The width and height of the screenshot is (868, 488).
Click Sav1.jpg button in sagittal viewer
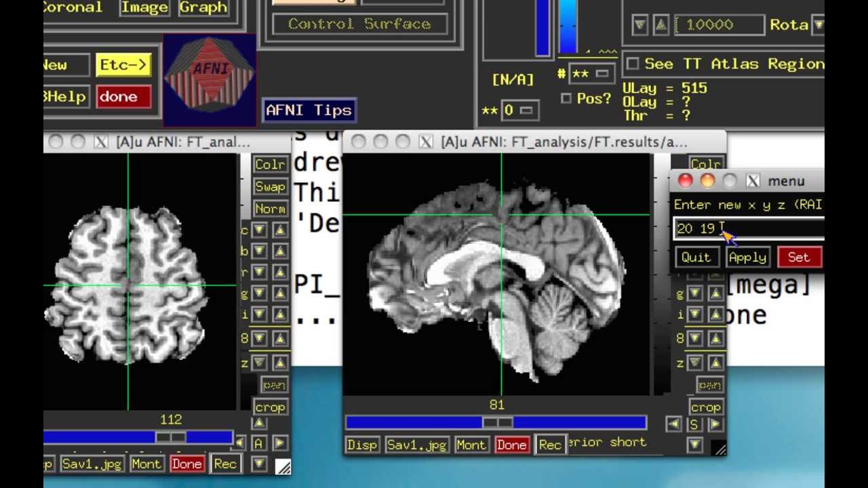point(417,445)
